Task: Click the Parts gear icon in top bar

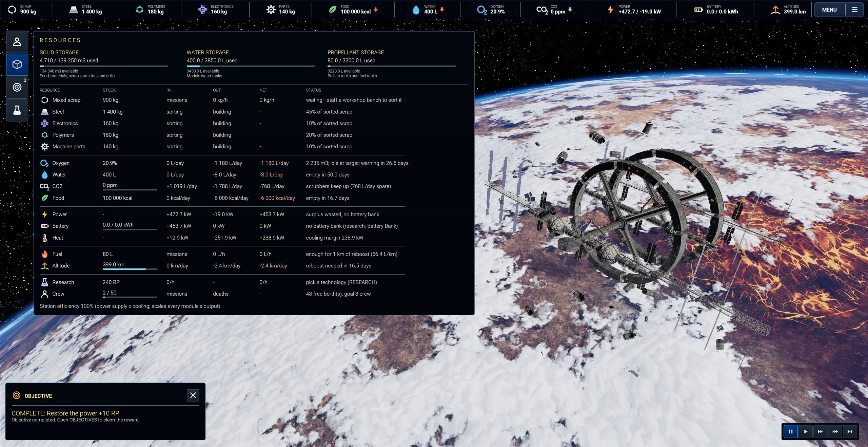Action: 271,10
